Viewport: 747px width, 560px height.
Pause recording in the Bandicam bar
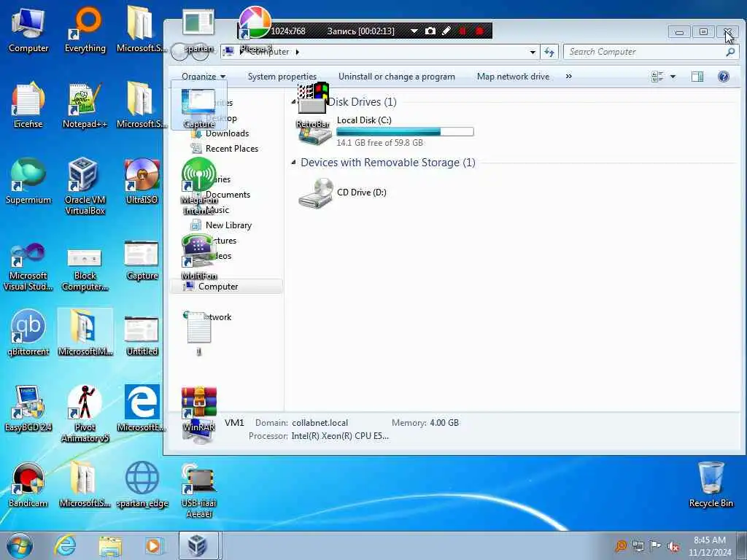pos(462,31)
